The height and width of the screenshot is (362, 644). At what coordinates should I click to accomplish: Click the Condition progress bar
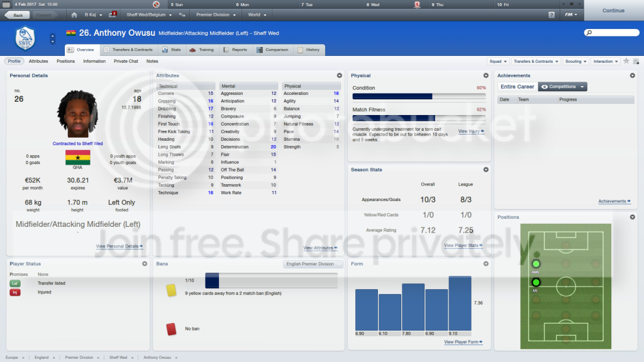419,96
